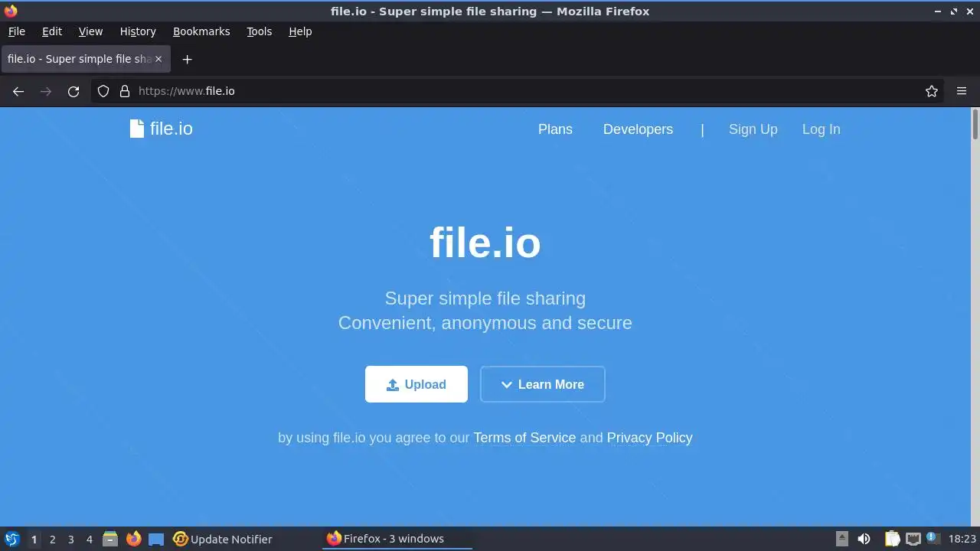This screenshot has height=551, width=980.
Task: Close the file.io tab
Action: [x=158, y=59]
